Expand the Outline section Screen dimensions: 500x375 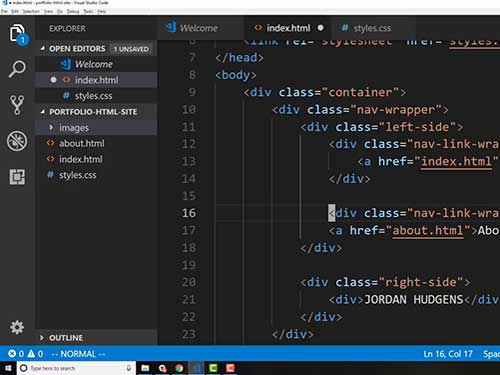point(42,338)
